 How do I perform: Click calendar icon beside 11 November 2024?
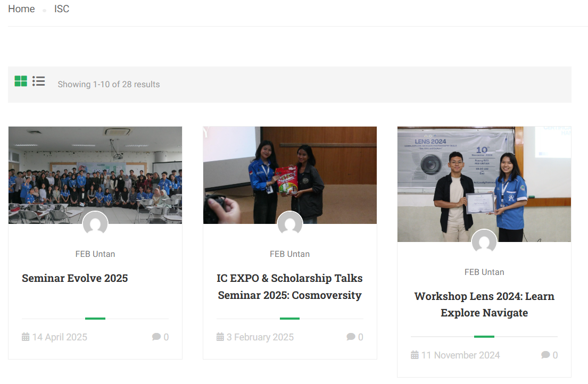click(415, 355)
